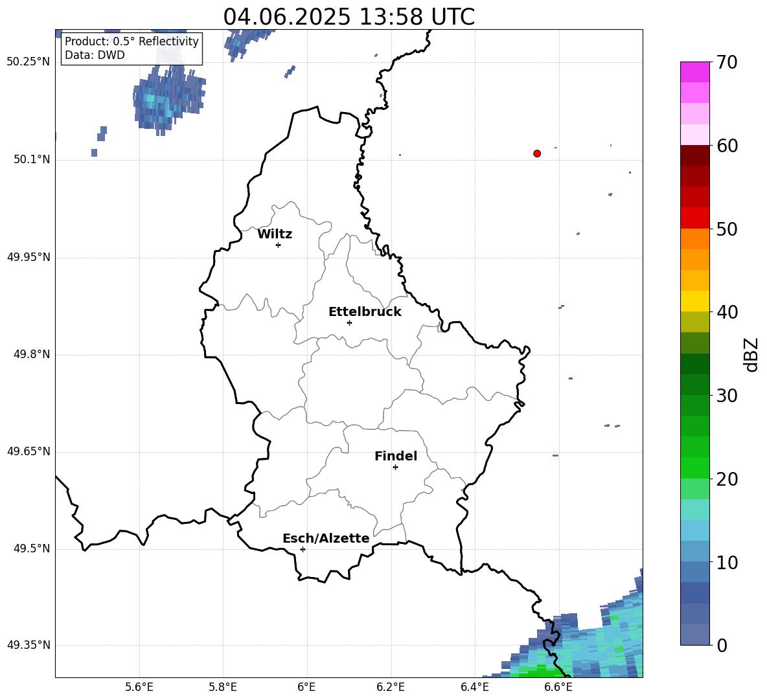Image resolution: width=767 pixels, height=700 pixels.
Task: Click the 60 value on colorbar
Action: coord(727,146)
